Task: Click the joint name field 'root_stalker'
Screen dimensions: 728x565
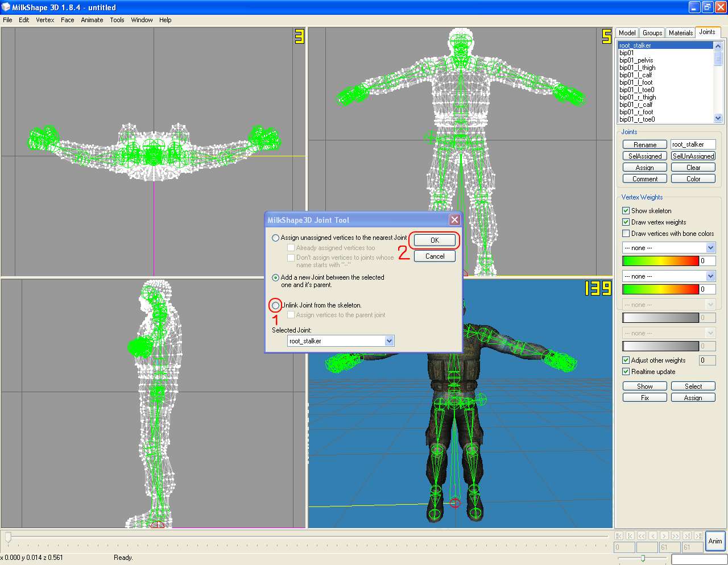Action: (x=693, y=144)
